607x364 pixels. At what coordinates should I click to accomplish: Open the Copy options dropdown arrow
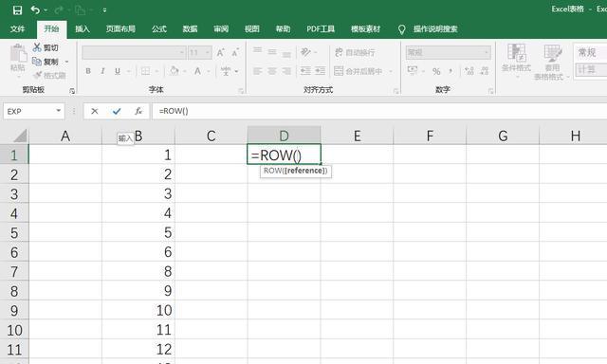click(66, 62)
